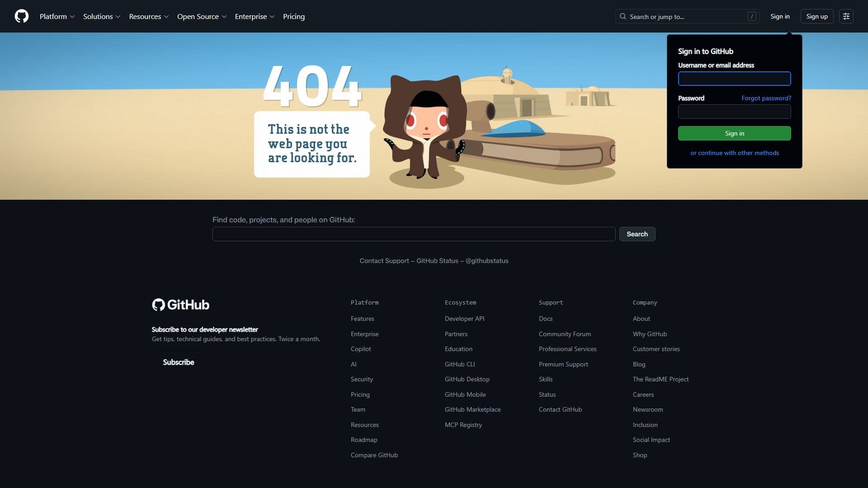
Task: Click the Octocat Jedi 404 illustration
Action: coord(425,127)
